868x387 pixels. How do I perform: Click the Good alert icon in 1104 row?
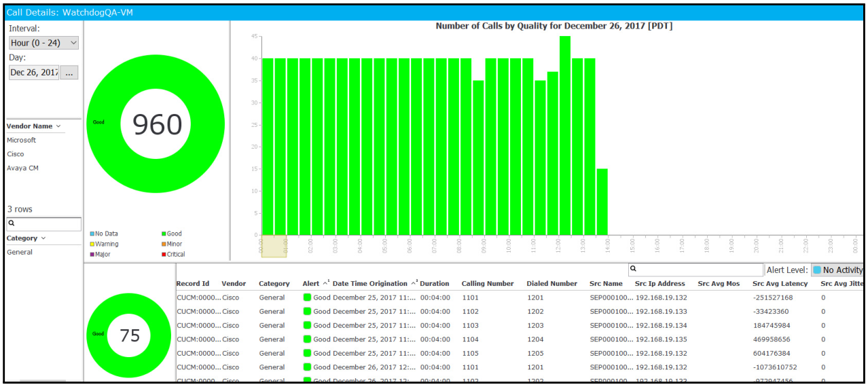coord(307,339)
